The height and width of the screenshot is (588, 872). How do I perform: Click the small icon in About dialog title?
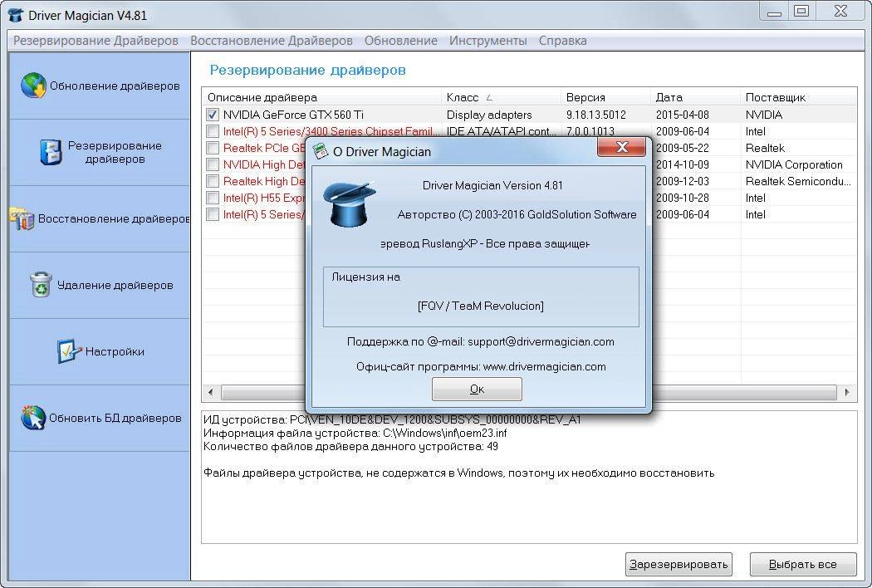coord(320,151)
